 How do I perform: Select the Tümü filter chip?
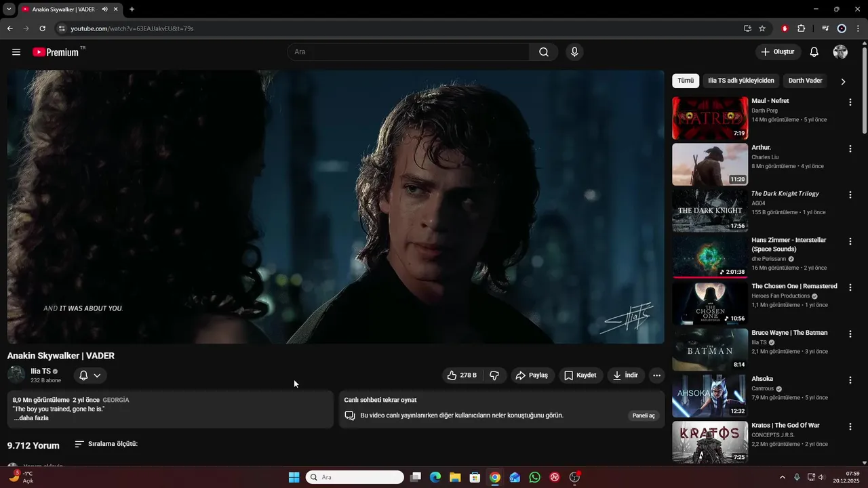(x=686, y=81)
